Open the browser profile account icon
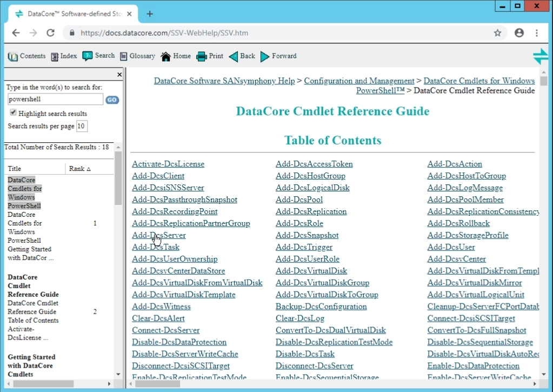 519,33
